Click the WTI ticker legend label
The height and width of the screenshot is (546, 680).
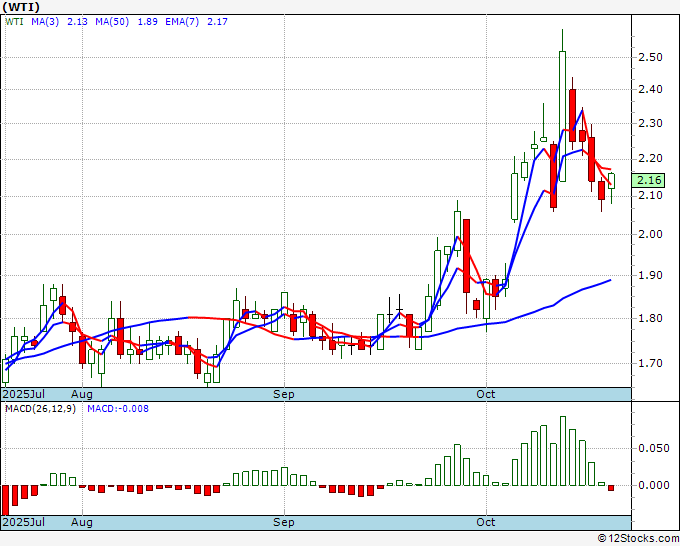tap(14, 22)
